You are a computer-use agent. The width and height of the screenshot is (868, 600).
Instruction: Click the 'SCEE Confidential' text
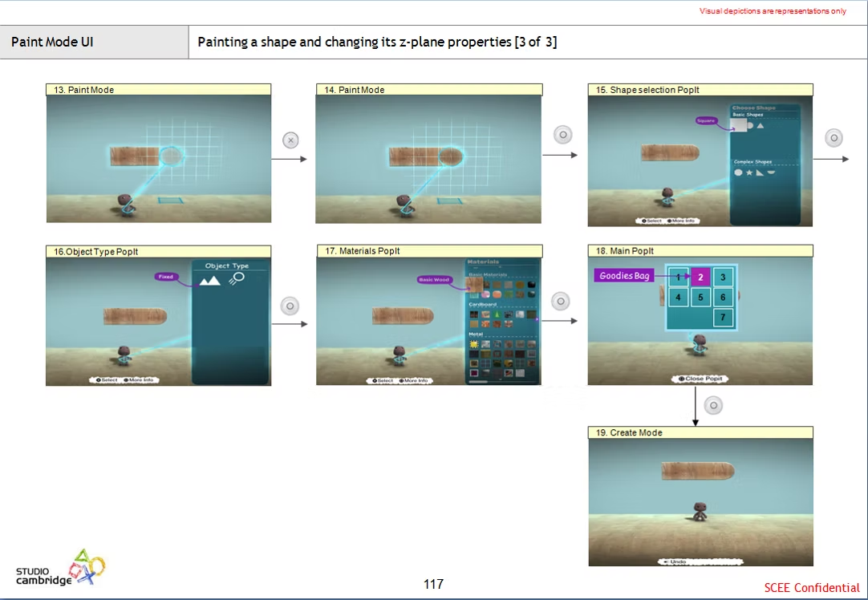[812, 587]
